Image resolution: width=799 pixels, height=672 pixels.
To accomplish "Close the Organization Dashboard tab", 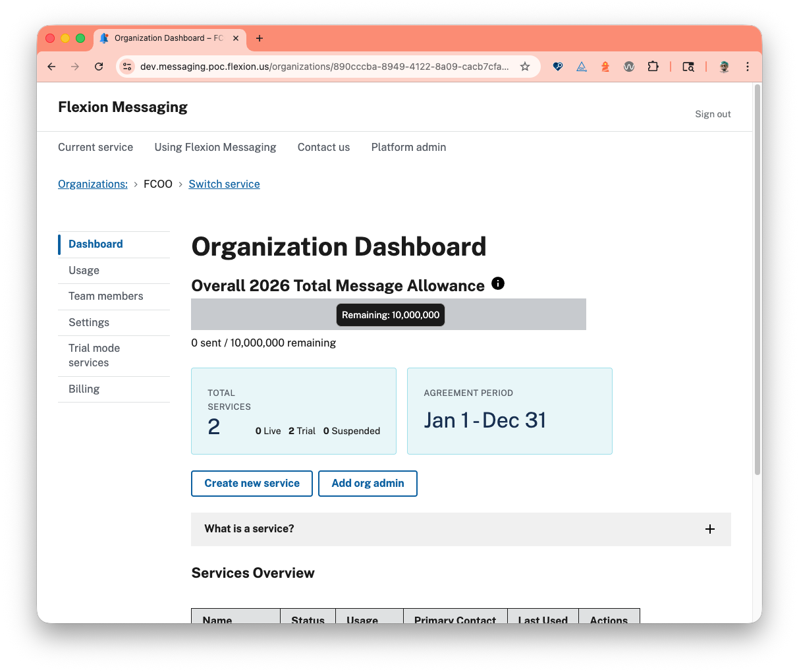I will [x=236, y=38].
